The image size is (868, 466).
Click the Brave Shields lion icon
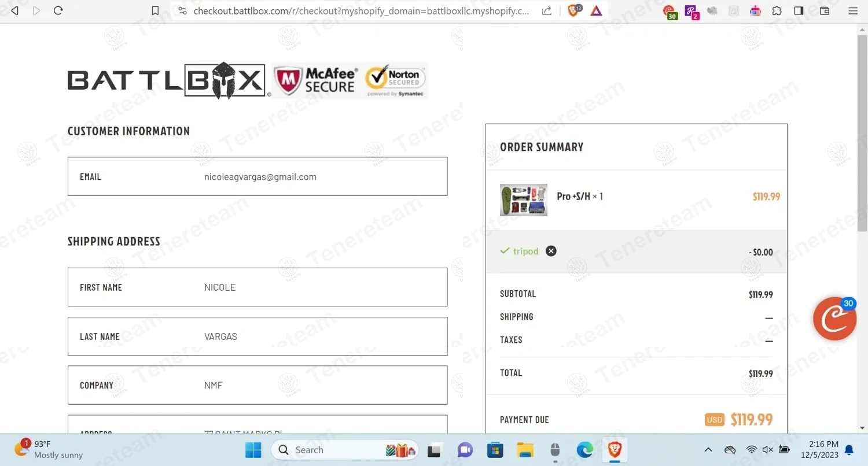pos(573,11)
